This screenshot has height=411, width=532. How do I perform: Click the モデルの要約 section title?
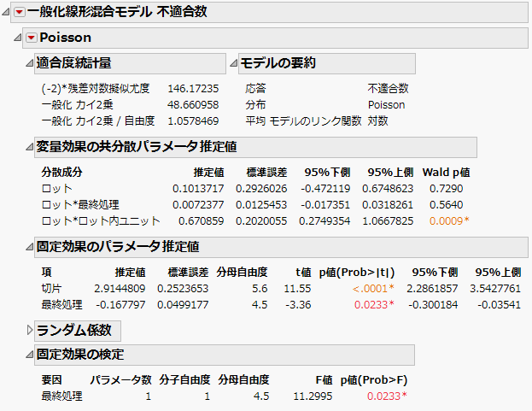(278, 63)
